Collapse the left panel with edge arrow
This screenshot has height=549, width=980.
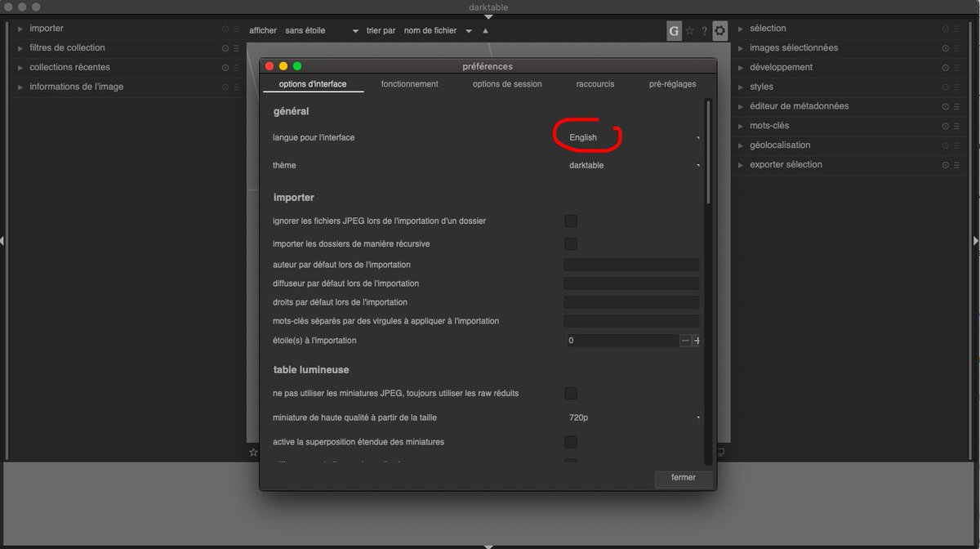click(x=2, y=240)
